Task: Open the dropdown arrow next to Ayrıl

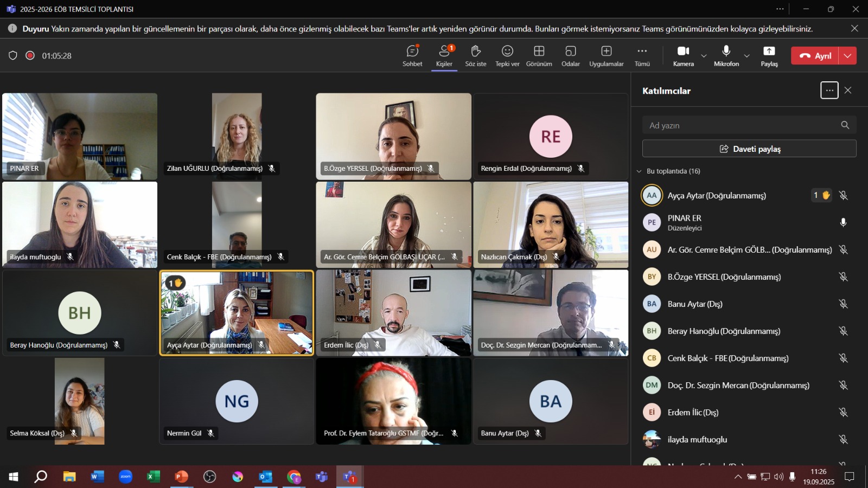Action: 848,56
